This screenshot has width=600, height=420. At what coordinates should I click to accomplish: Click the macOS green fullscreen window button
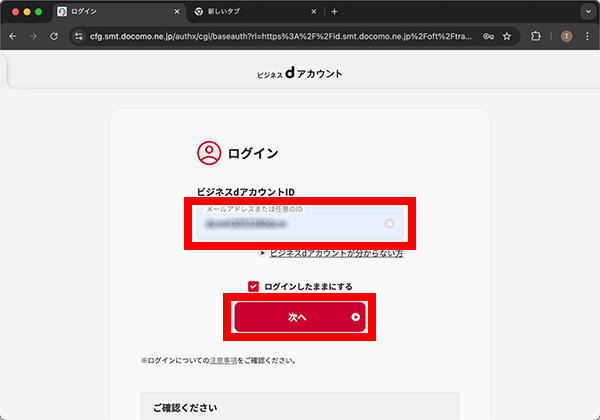tap(39, 12)
